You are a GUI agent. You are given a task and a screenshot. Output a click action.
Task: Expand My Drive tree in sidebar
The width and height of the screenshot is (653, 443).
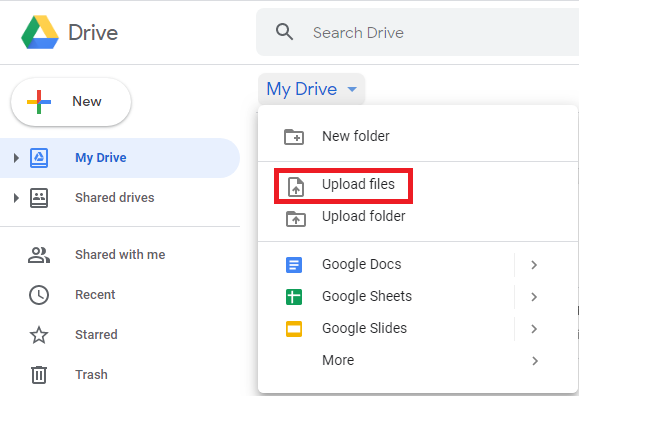click(16, 158)
